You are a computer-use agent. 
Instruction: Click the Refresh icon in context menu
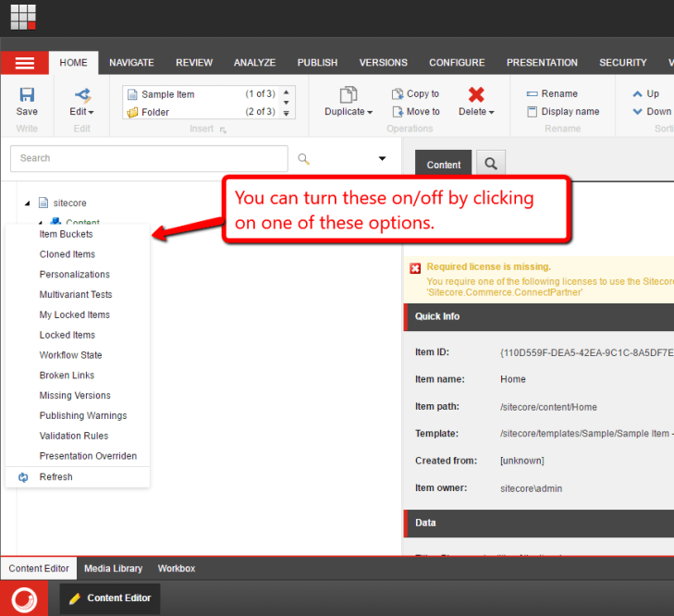tap(23, 477)
